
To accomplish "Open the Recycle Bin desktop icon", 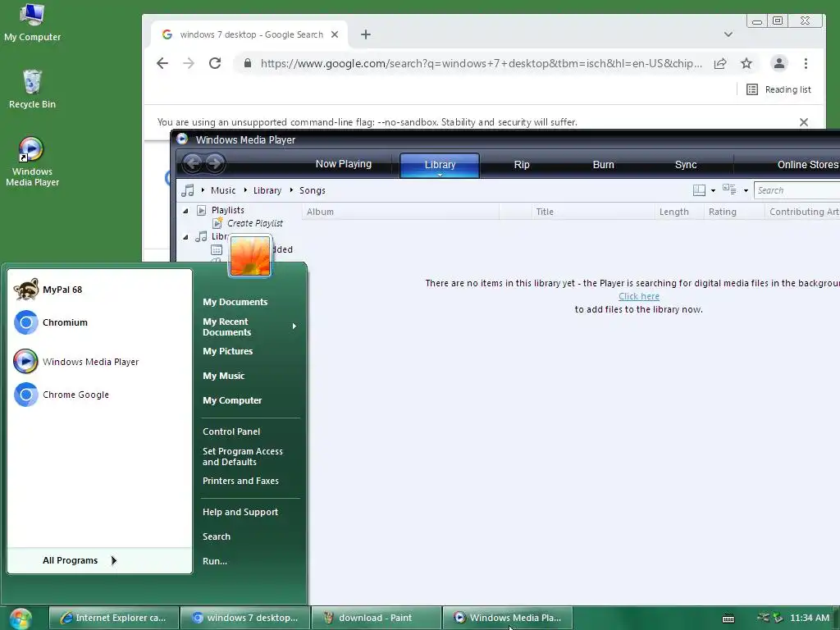I will [x=32, y=89].
